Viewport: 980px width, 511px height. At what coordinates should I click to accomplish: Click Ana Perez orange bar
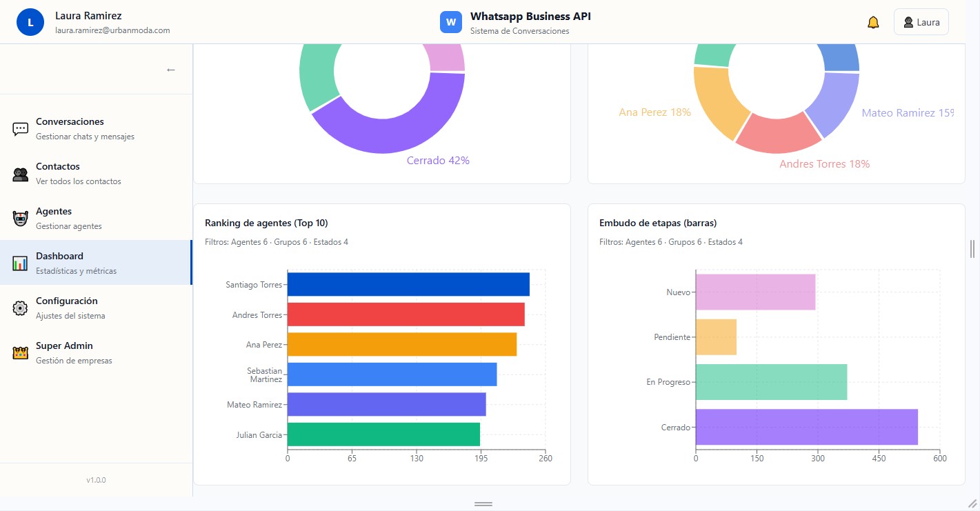tap(402, 344)
